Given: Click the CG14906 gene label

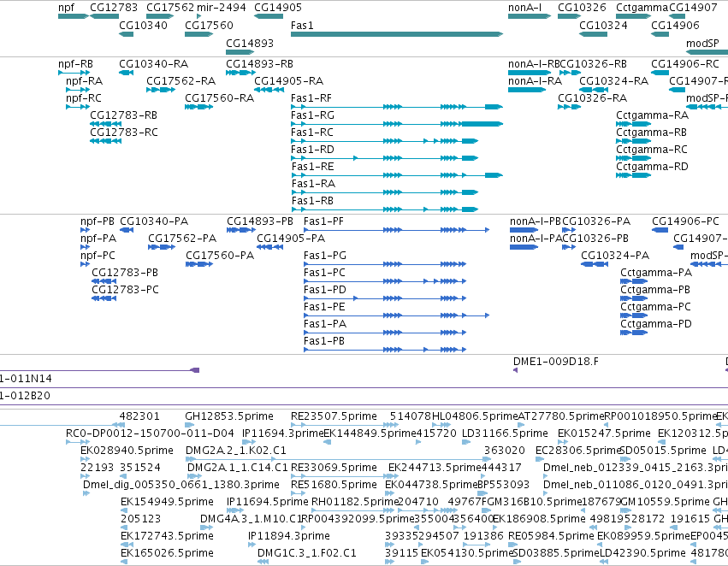Looking at the screenshot, I should point(675,25).
